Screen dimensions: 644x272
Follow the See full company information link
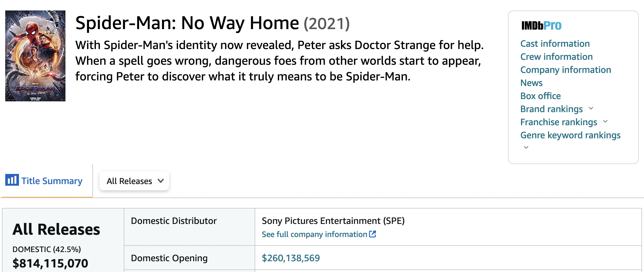[314, 234]
